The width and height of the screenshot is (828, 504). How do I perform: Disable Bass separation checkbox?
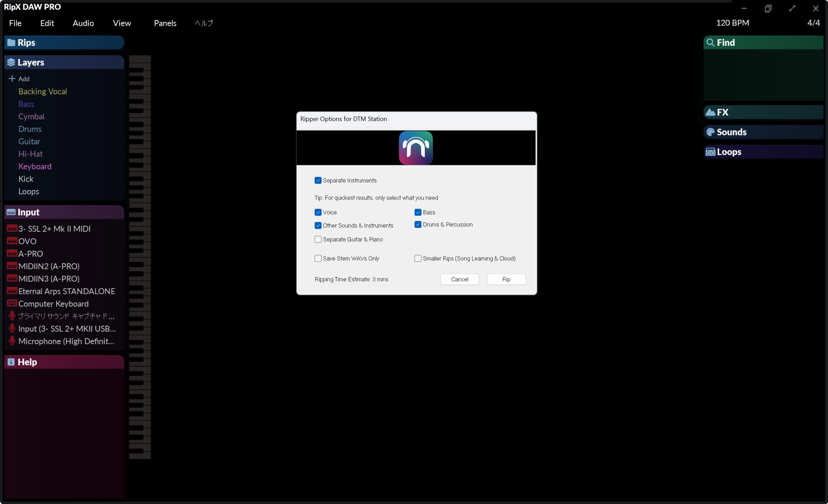click(418, 212)
